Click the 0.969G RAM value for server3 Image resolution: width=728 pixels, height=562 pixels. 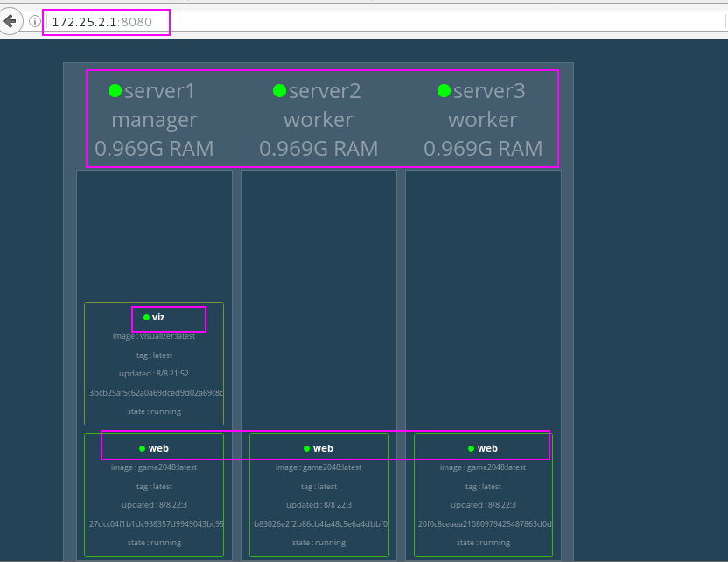point(483,149)
